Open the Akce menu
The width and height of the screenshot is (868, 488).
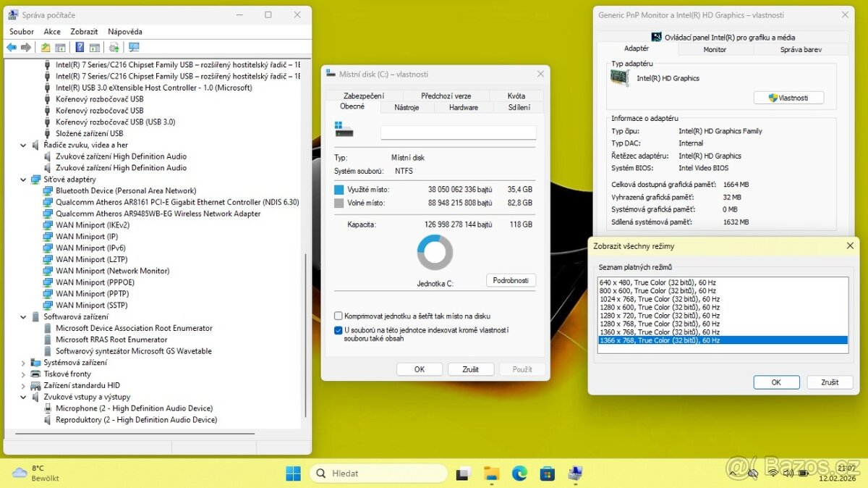click(x=51, y=31)
